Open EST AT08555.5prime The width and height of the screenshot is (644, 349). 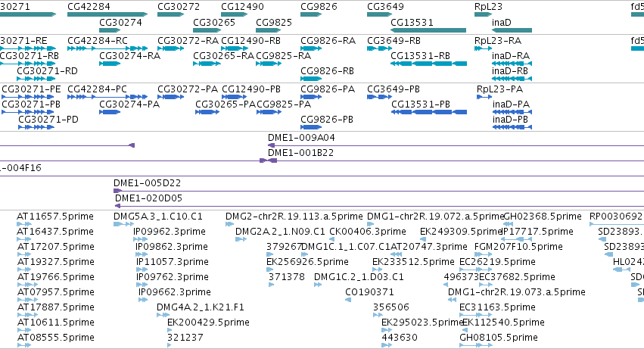pos(55,338)
